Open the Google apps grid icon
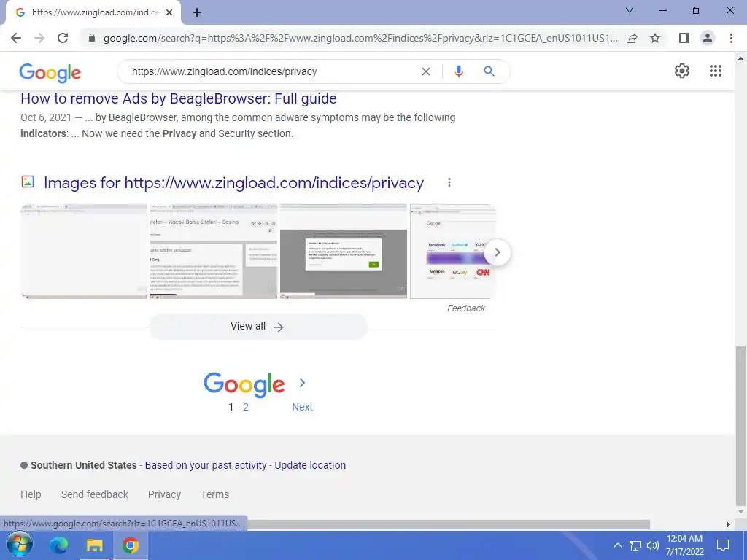The width and height of the screenshot is (747, 560). [716, 71]
